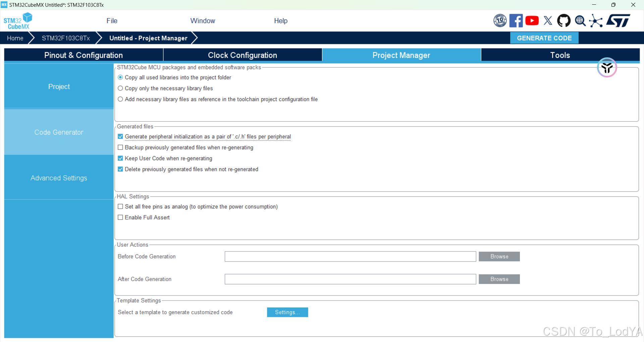The height and width of the screenshot is (342, 644).
Task: Switch to the Tools tab
Action: click(560, 55)
